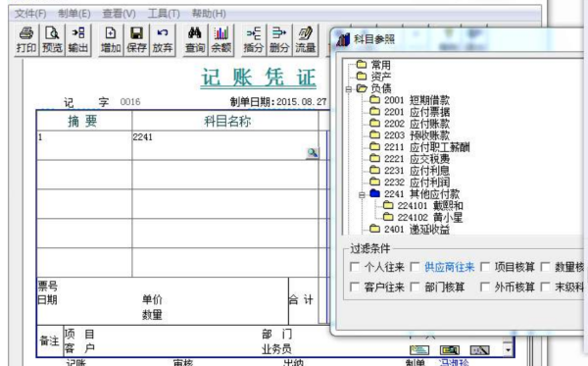This screenshot has height=366, width=588.
Task: Select account 2201 应付票据
Action: (x=409, y=112)
